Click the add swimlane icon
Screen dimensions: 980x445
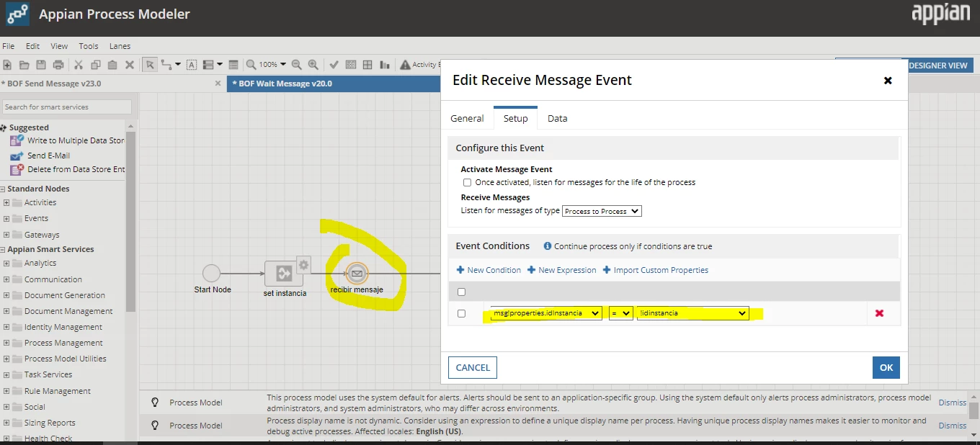click(x=209, y=65)
